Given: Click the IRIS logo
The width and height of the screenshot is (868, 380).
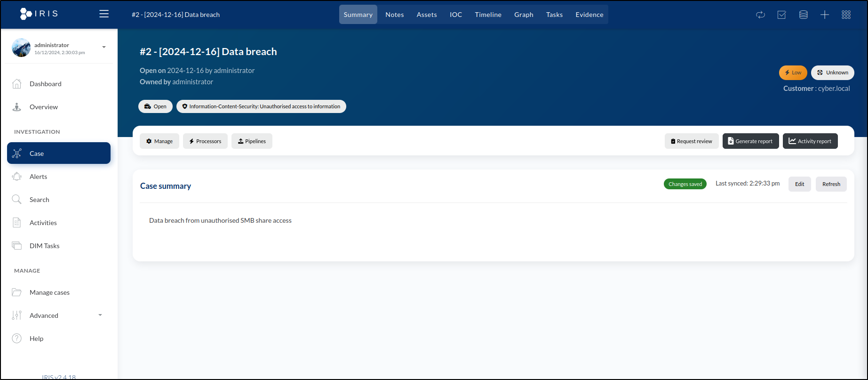Looking at the screenshot, I should coord(39,14).
